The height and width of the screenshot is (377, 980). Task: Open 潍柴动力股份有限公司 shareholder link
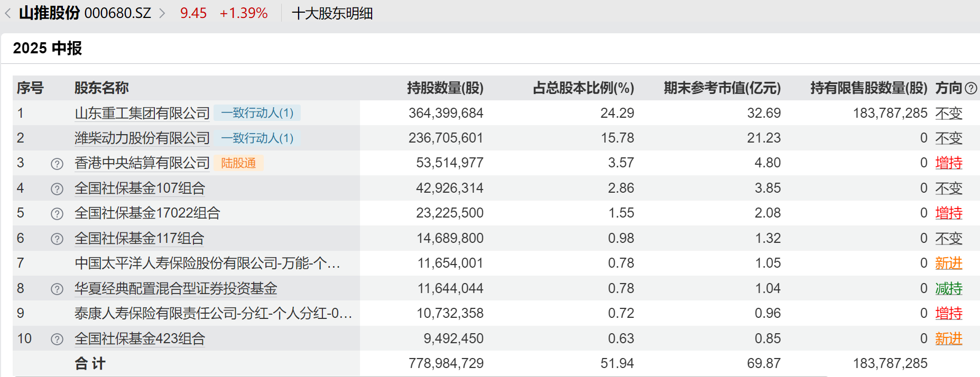[x=142, y=138]
